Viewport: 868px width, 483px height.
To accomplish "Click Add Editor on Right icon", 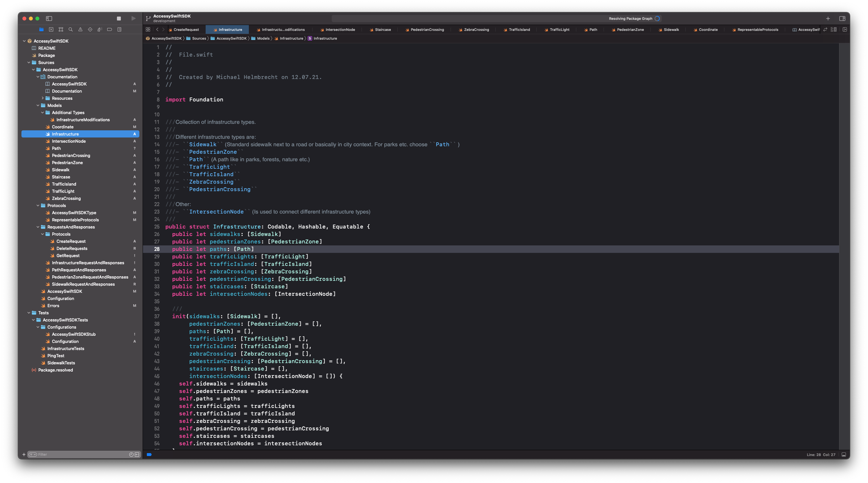I will tap(844, 29).
